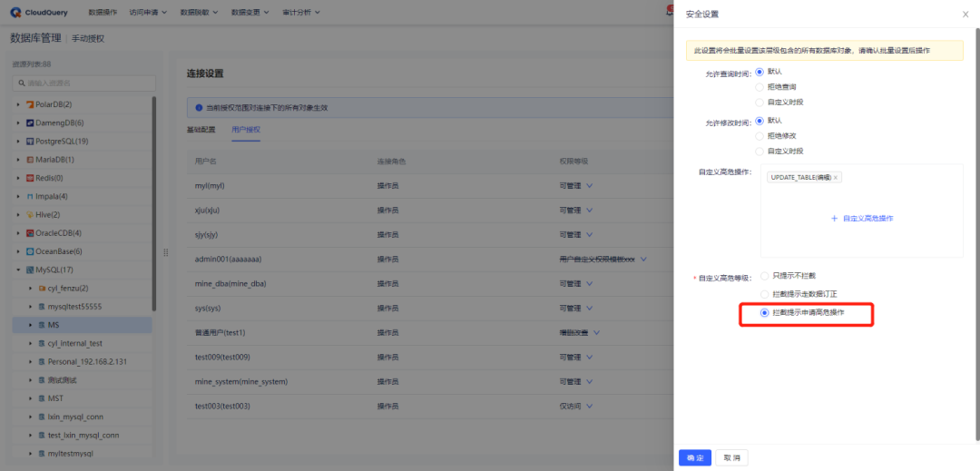Screen dimensions: 980x471
Task: Click the Redis database icon
Action: (29, 178)
